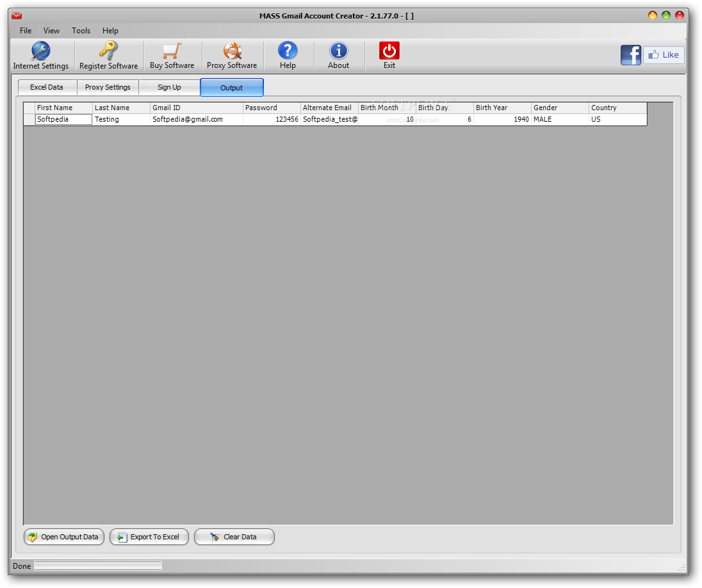Select the birth year cell '1940'
Screen dimensions: 702x588
pos(502,120)
